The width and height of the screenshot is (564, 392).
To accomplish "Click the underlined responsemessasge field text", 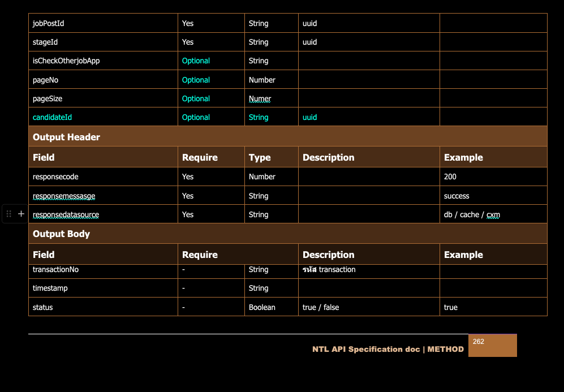I will click(x=64, y=196).
